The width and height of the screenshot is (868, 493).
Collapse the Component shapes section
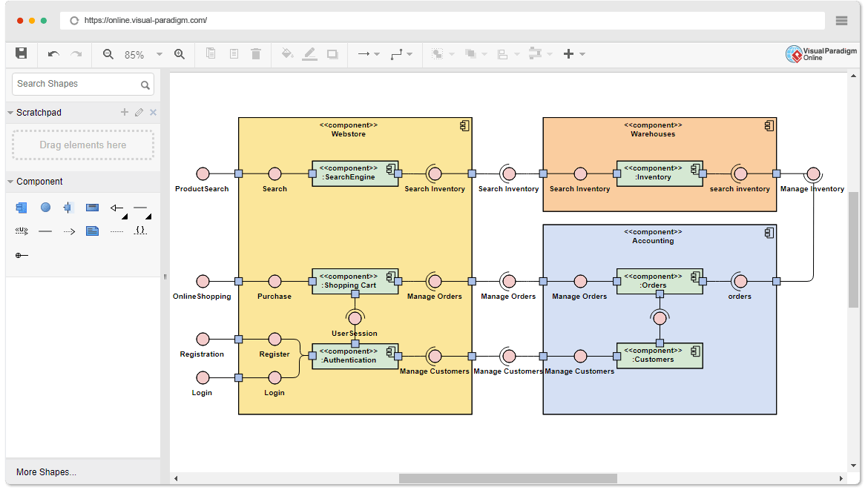[x=10, y=181]
